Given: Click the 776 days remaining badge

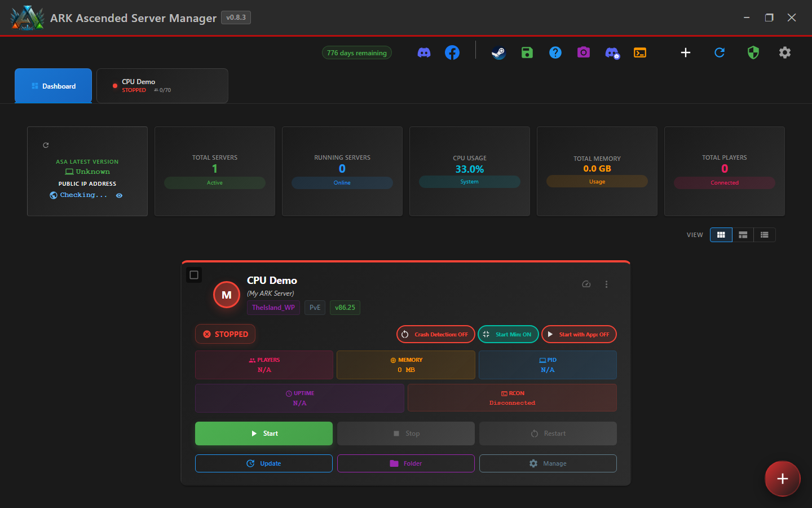Looking at the screenshot, I should [x=357, y=52].
